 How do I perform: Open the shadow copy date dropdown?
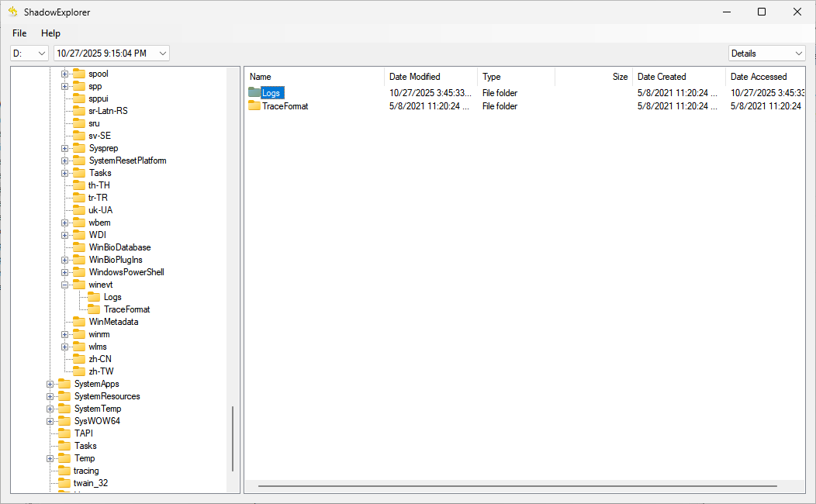click(111, 54)
